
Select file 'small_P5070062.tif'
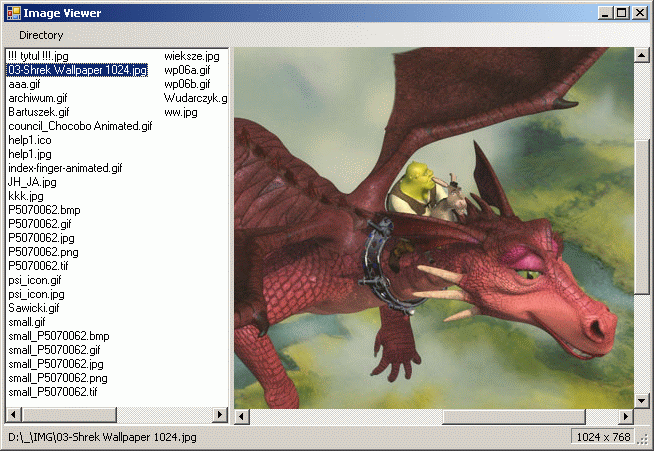pyautogui.click(x=53, y=392)
